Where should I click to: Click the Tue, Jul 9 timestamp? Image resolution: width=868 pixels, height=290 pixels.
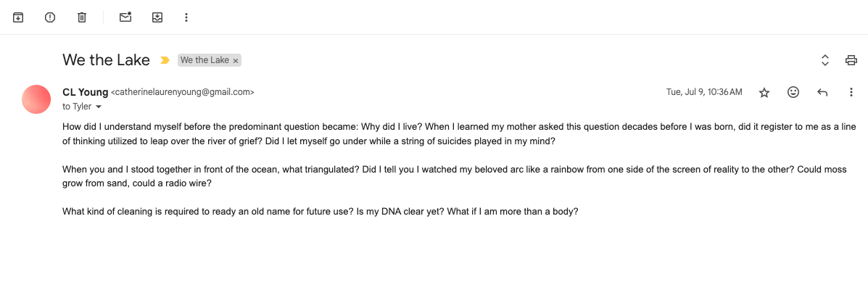(x=703, y=92)
